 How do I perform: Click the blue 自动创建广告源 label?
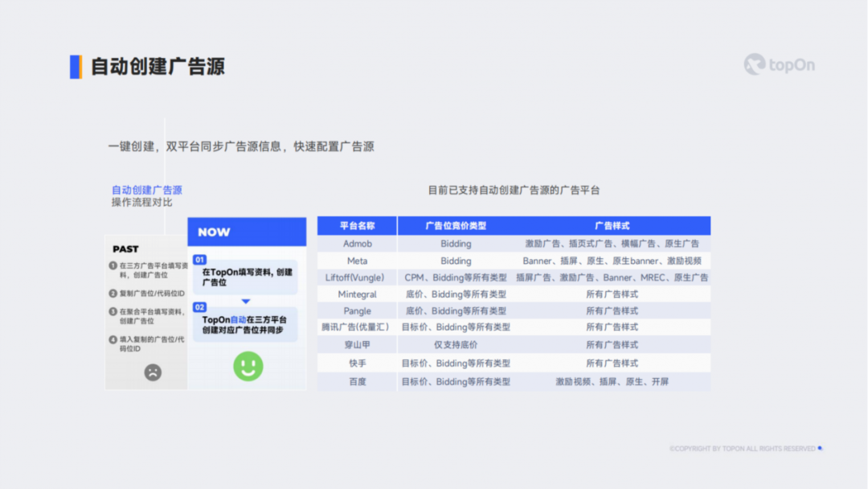point(147,190)
